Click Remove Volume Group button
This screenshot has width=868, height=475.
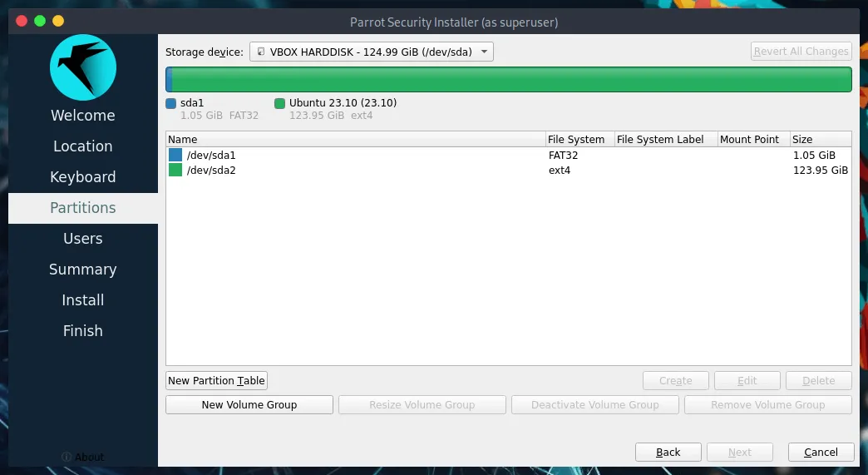(x=767, y=404)
